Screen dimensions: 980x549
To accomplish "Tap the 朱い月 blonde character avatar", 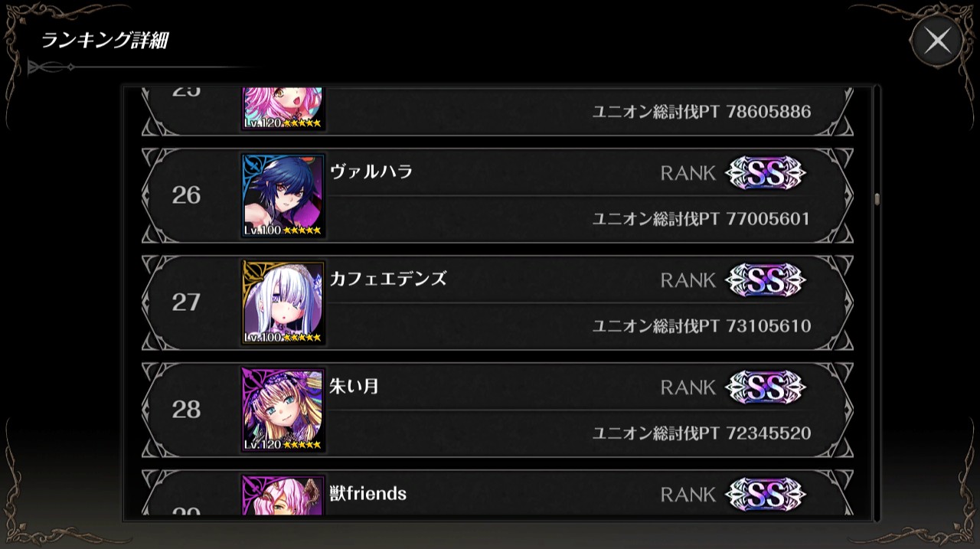I will [283, 410].
